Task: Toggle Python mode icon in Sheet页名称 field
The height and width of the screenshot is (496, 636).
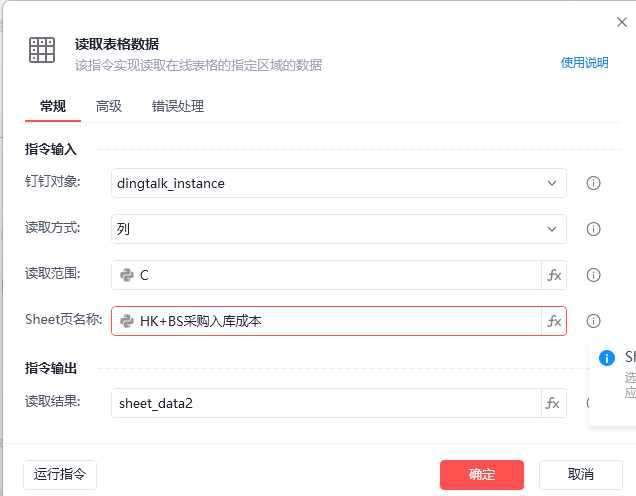Action: pos(127,321)
